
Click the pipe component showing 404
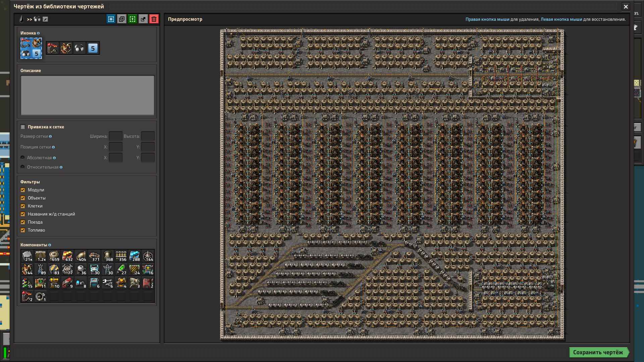tap(81, 256)
